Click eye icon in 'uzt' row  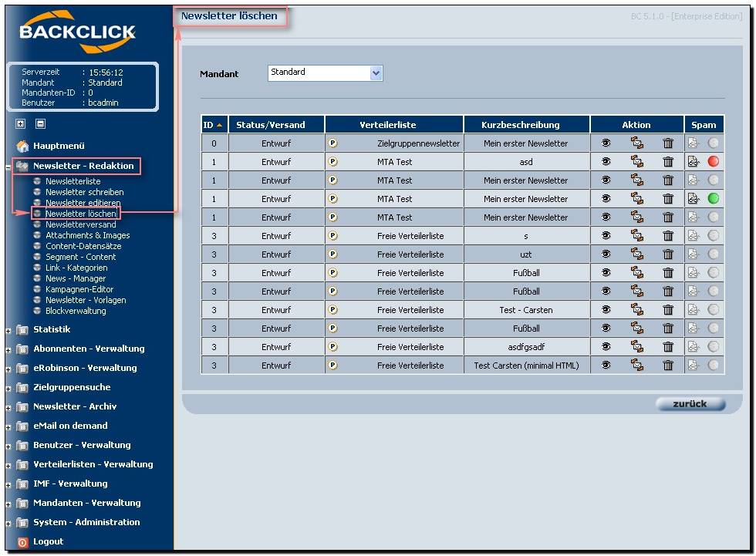[606, 254]
